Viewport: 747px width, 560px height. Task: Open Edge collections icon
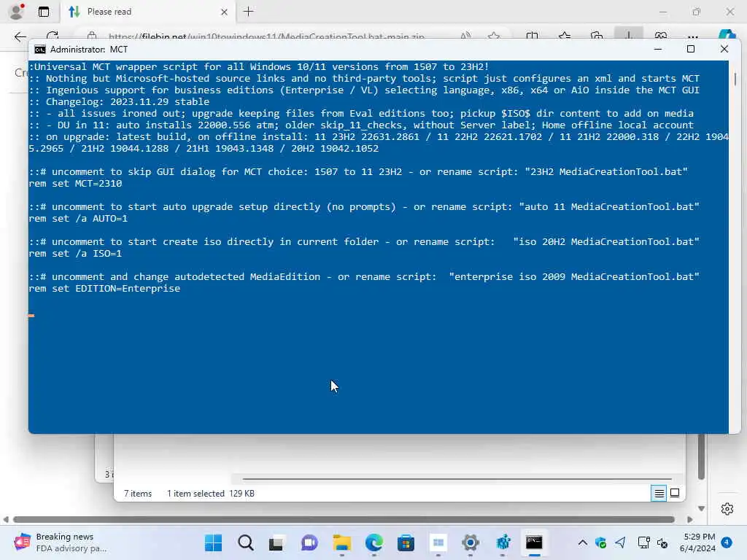[x=597, y=36]
